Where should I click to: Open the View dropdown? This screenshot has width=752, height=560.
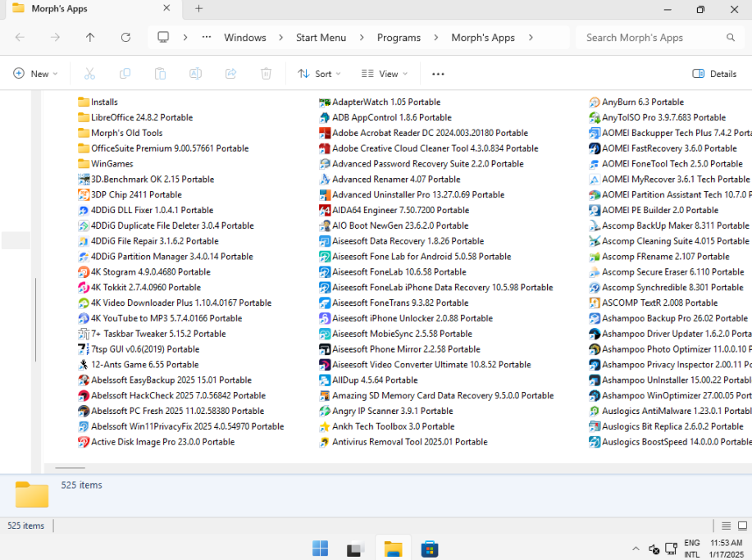coord(384,74)
